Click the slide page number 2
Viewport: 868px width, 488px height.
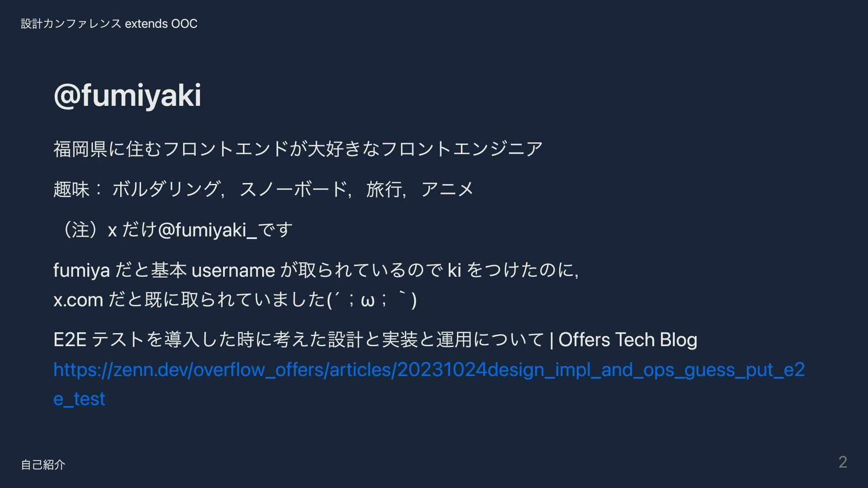coord(842,462)
